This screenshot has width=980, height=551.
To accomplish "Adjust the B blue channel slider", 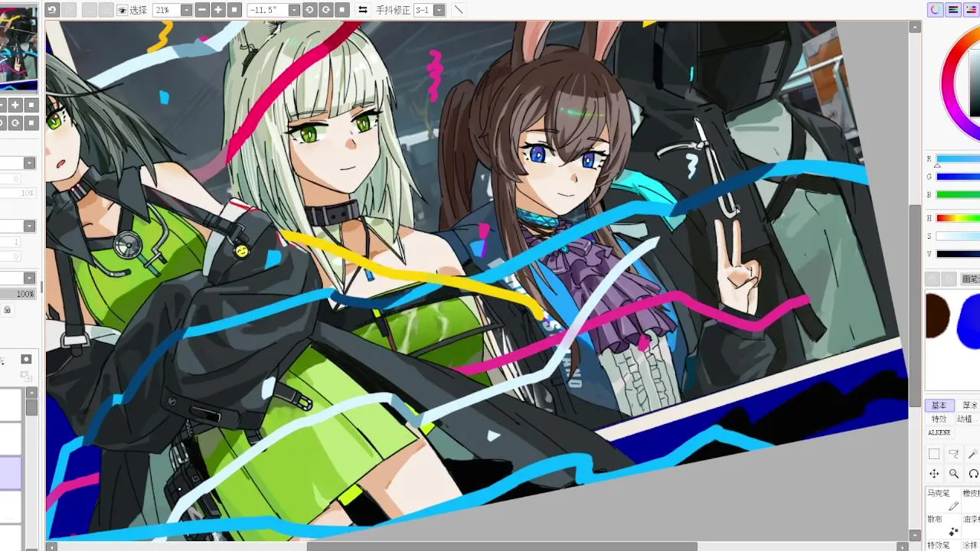I will 958,194.
